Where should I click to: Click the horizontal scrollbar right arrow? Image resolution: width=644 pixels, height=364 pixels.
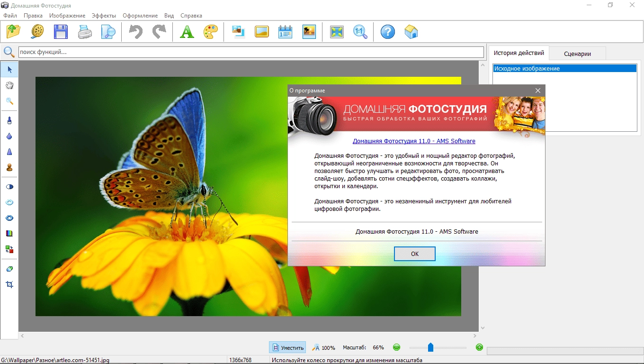(x=475, y=336)
